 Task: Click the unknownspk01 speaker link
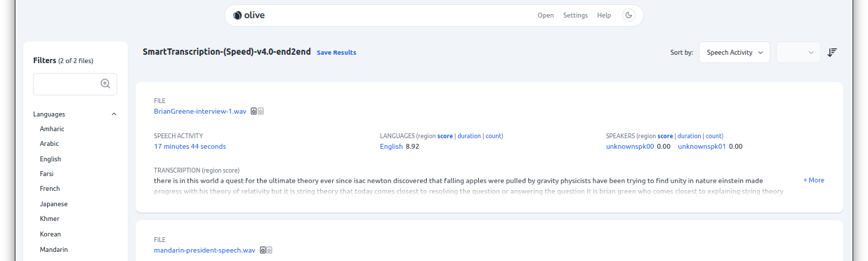702,147
